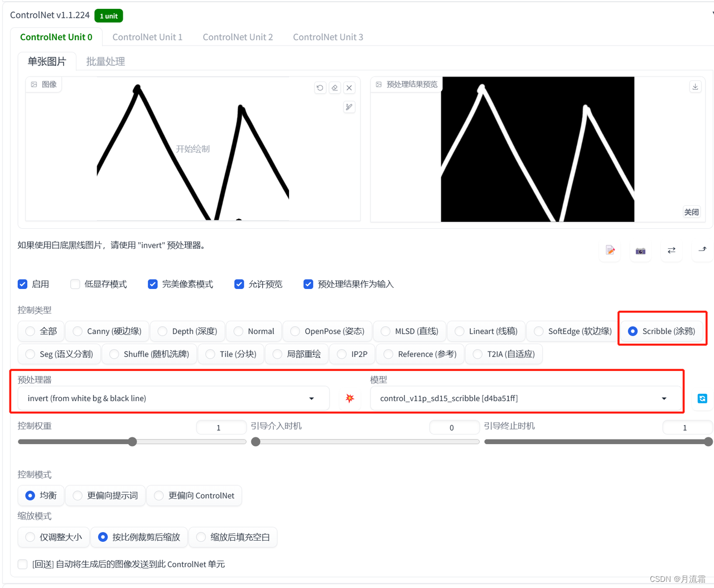Image resolution: width=714 pixels, height=588 pixels.
Task: Enable webcam with the camera icon
Action: coord(640,250)
